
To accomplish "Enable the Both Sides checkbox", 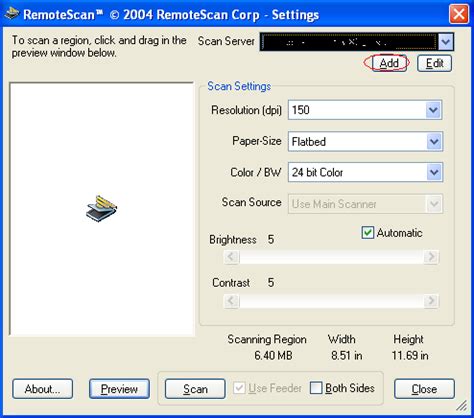I will (x=316, y=388).
